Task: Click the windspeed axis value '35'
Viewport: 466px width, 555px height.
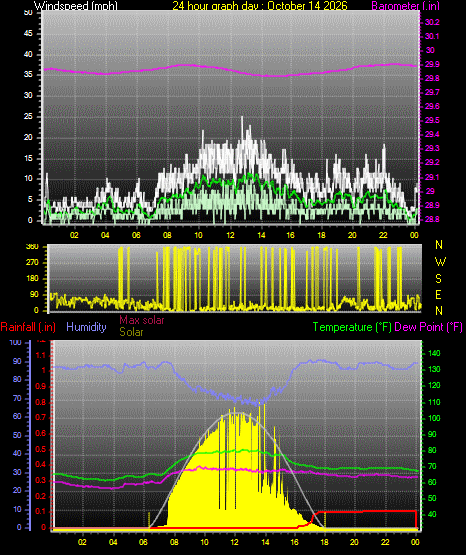Action: pyautogui.click(x=28, y=75)
